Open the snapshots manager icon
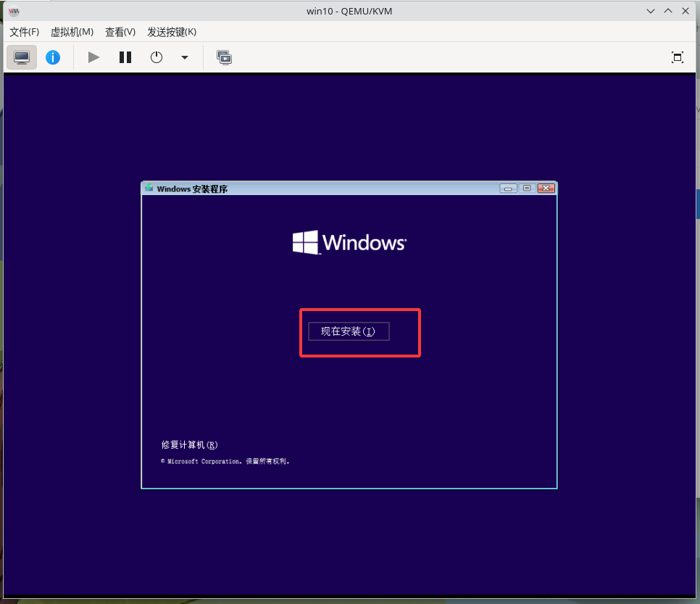Image resolution: width=700 pixels, height=604 pixels. pos(224,57)
